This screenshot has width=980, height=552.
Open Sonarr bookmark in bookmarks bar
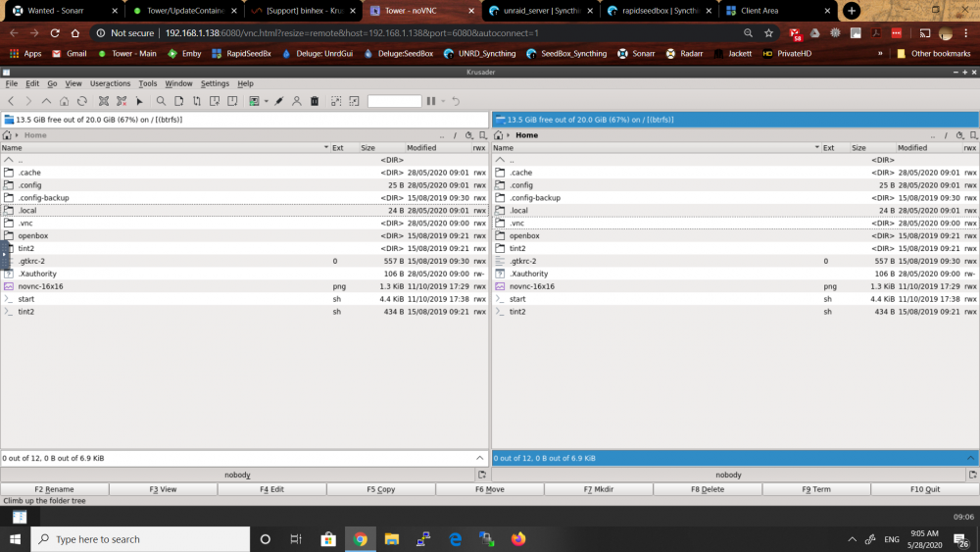pos(636,54)
